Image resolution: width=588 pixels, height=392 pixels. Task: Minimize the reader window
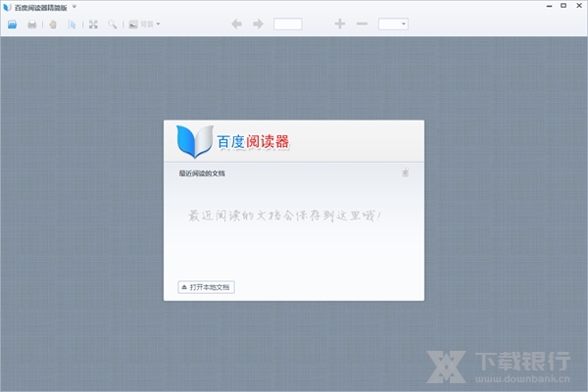click(550, 6)
